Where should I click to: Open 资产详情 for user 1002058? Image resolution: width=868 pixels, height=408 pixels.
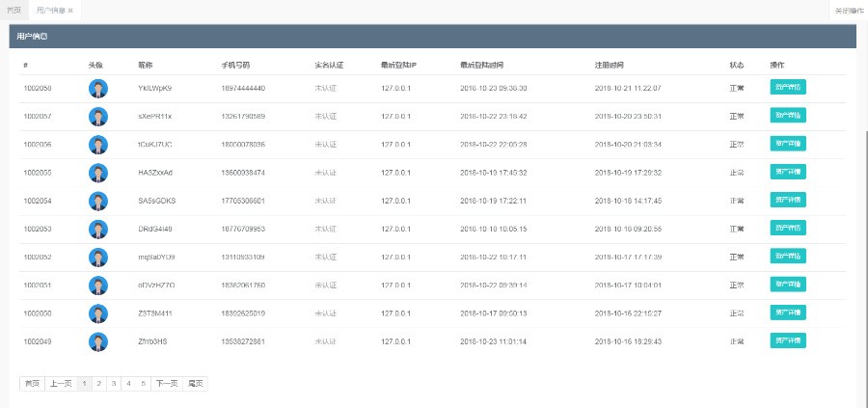[x=787, y=87]
